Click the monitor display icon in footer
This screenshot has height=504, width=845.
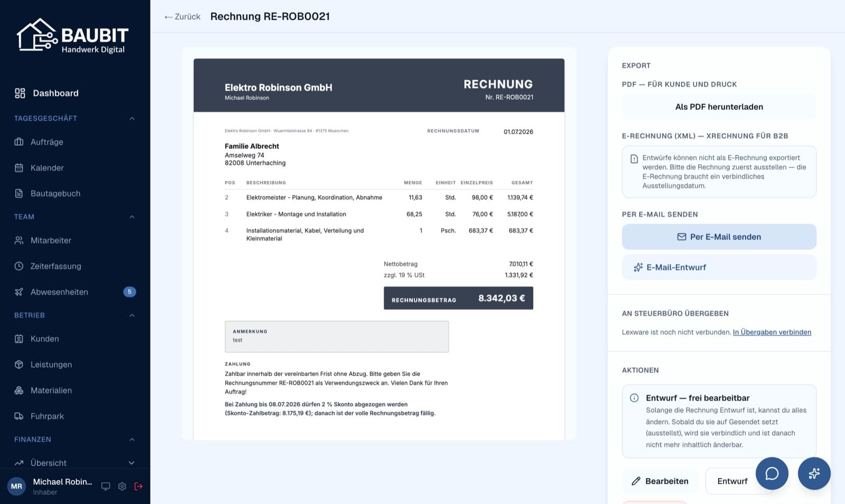coord(106,486)
